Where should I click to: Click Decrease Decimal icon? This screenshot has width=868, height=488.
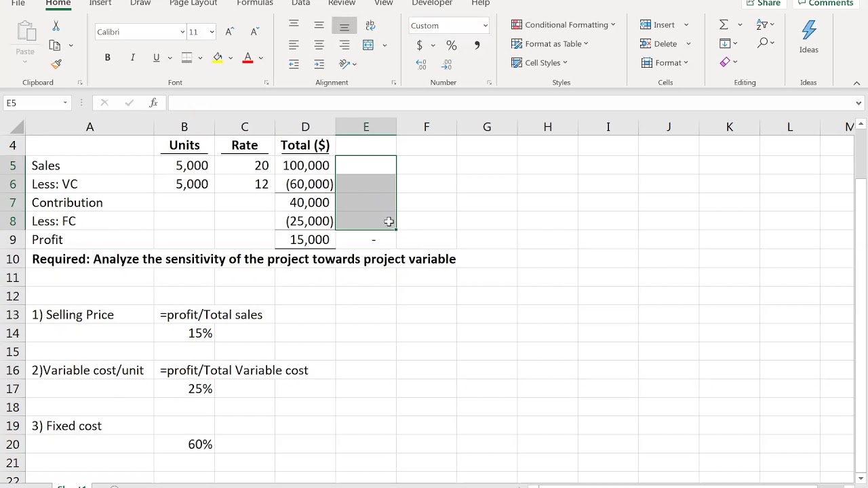pyautogui.click(x=446, y=64)
